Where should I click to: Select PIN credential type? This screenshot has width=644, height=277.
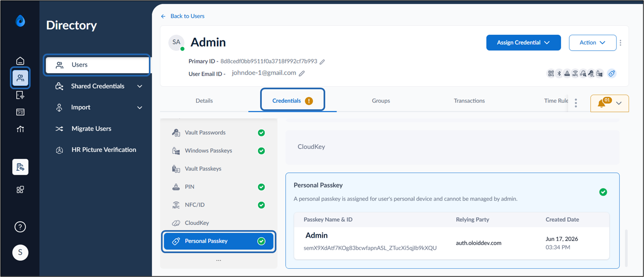click(219, 187)
